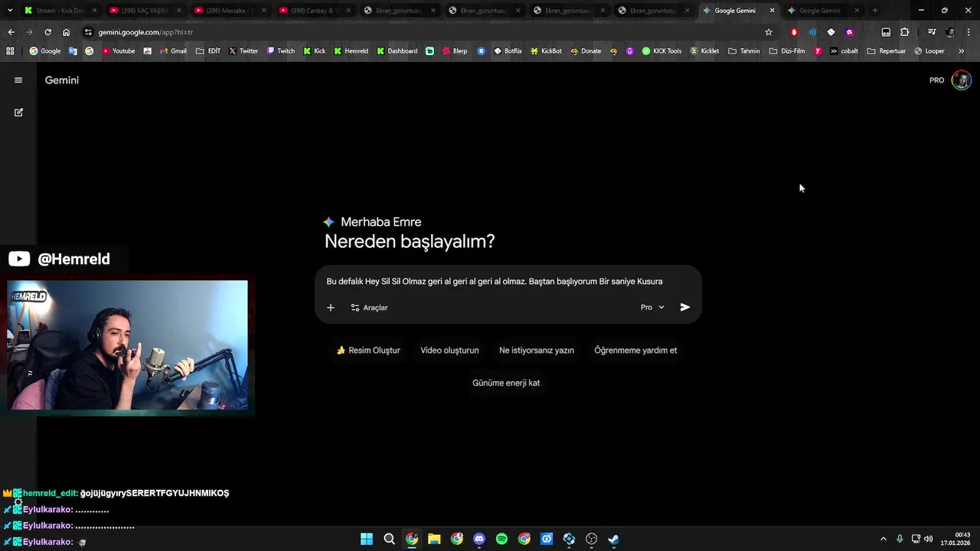Screen dimensions: 980x551
Task: Show hidden system tray icons
Action: pyautogui.click(x=883, y=539)
